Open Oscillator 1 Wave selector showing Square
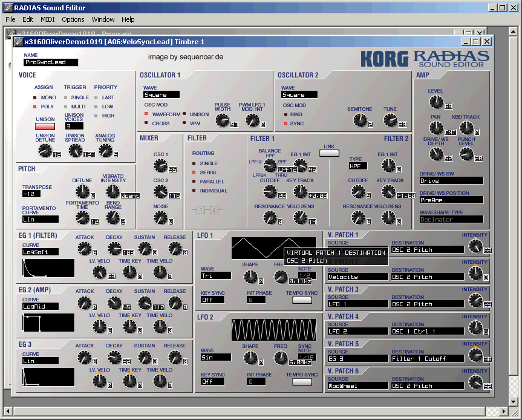This screenshot has width=522, height=420. (161, 94)
